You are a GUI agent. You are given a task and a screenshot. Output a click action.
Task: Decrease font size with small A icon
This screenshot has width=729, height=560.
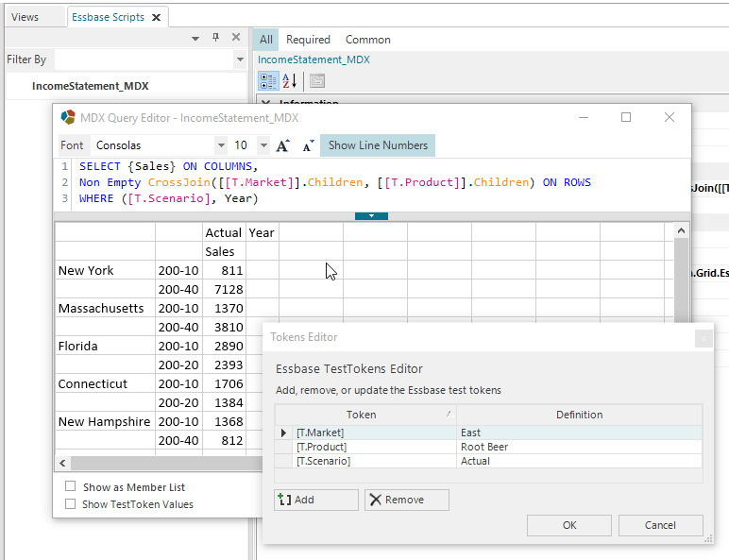308,146
